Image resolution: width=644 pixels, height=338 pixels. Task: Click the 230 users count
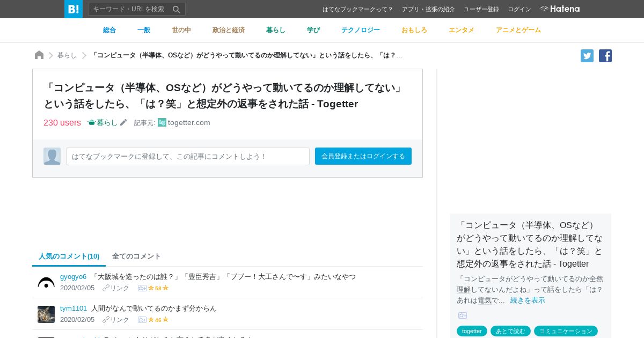click(x=62, y=122)
